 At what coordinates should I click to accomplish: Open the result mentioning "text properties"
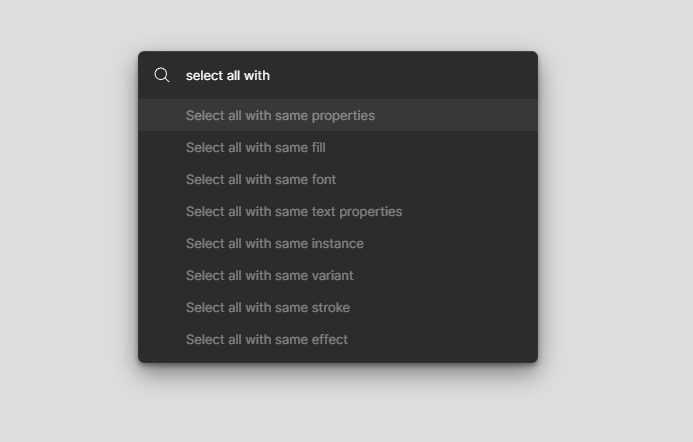[x=338, y=211]
